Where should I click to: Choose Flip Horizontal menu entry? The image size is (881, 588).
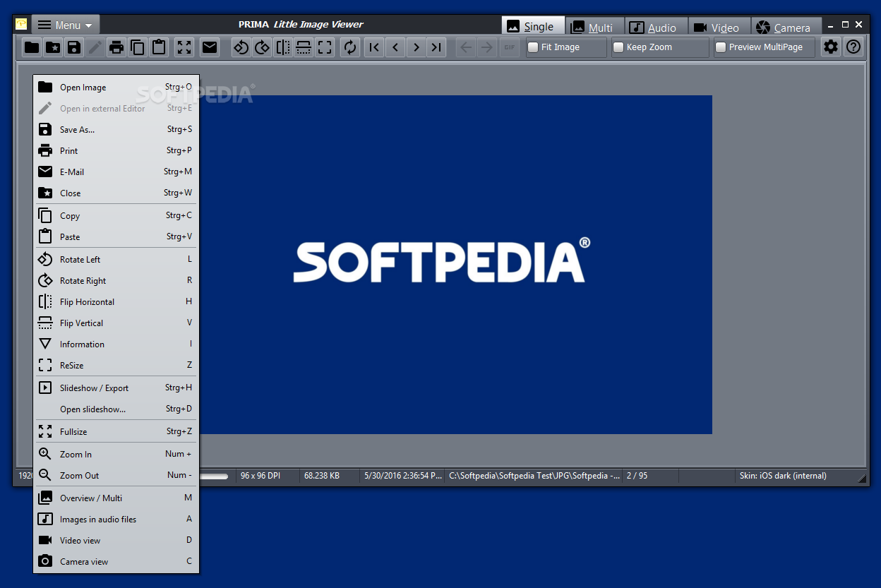coord(116,302)
